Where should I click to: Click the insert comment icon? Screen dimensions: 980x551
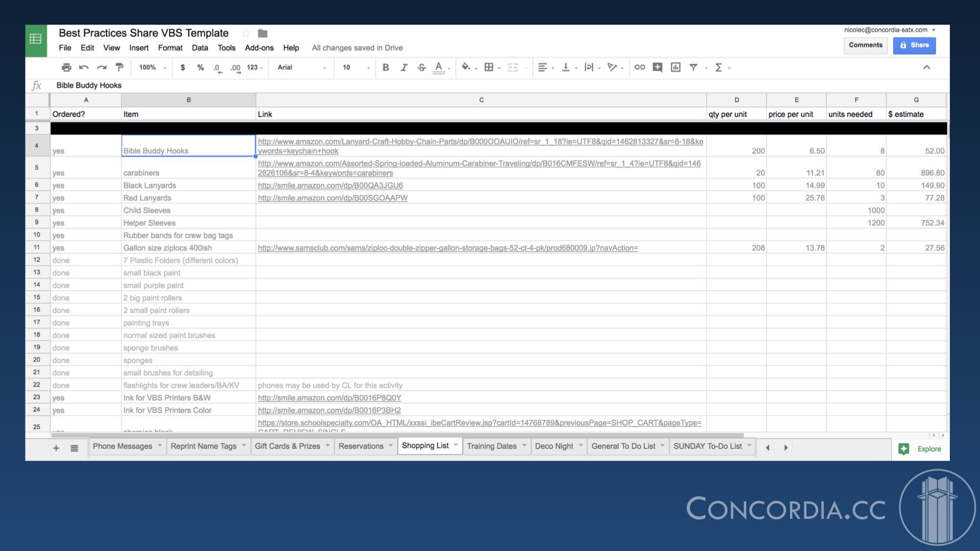(657, 67)
